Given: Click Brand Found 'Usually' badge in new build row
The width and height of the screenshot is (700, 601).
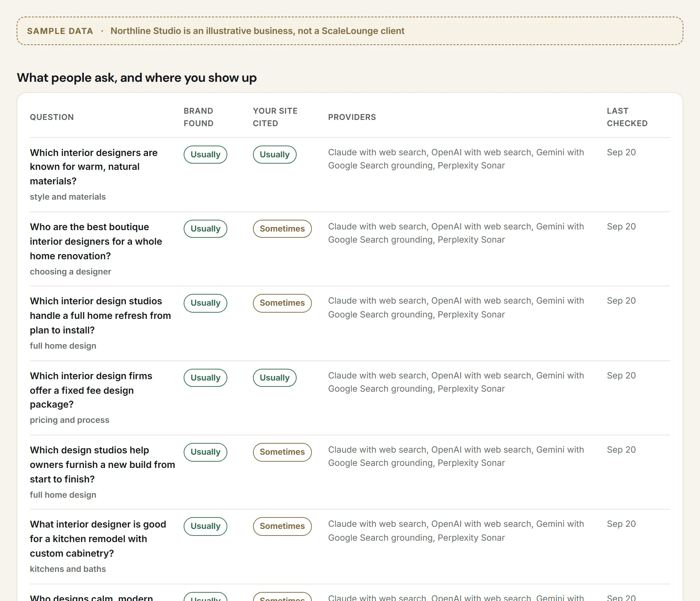Looking at the screenshot, I should click(x=205, y=452).
